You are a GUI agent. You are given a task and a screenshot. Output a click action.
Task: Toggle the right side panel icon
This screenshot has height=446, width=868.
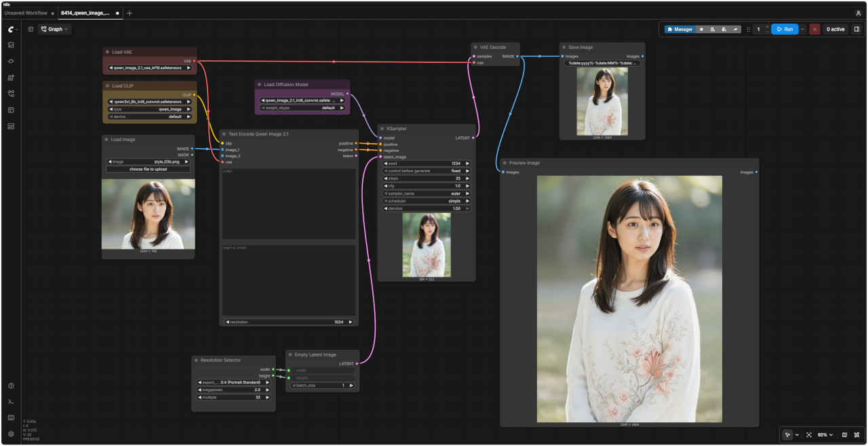[x=856, y=29]
